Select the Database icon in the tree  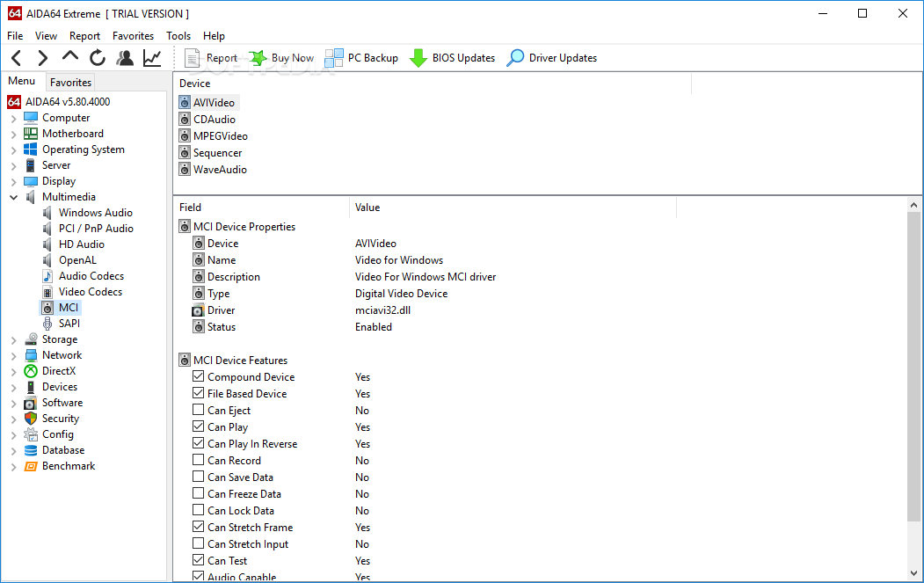[x=31, y=450]
